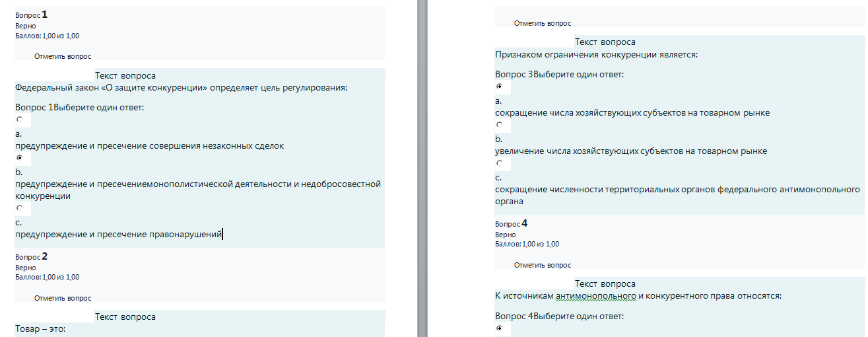Click Отметить вопрос under Вопрос 2
The height and width of the screenshot is (337, 868).
coord(63,298)
